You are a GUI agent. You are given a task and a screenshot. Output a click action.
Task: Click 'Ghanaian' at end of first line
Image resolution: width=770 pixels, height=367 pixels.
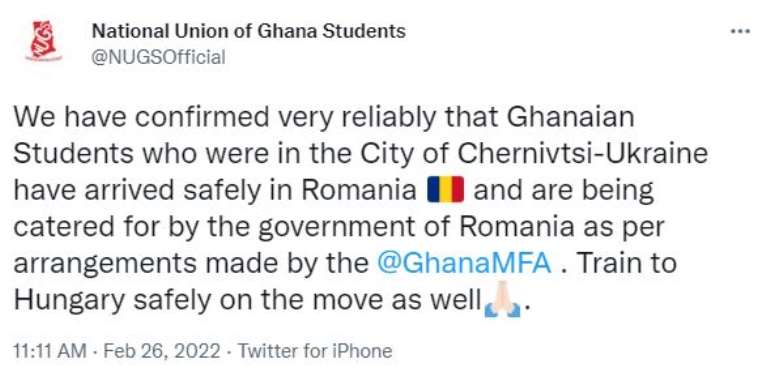[x=570, y=117]
